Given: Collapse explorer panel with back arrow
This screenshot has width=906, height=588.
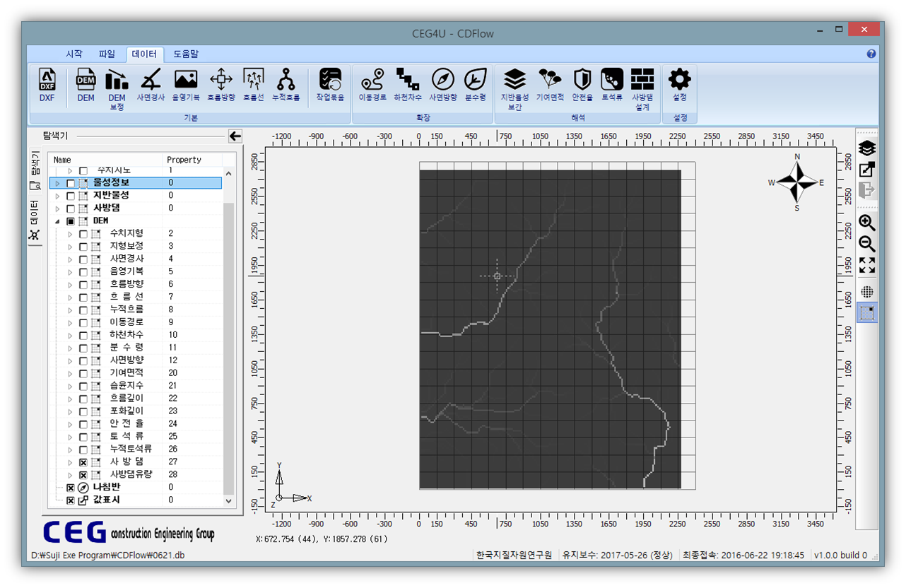Looking at the screenshot, I should pos(235,136).
